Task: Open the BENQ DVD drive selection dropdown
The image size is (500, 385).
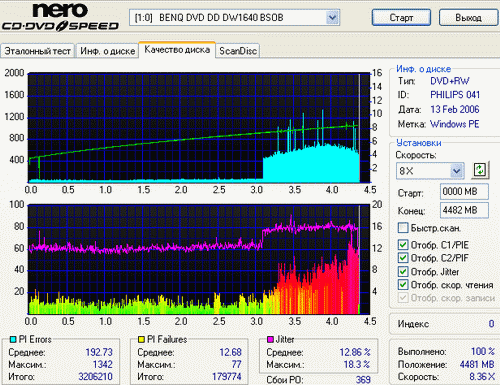Action: 332,17
